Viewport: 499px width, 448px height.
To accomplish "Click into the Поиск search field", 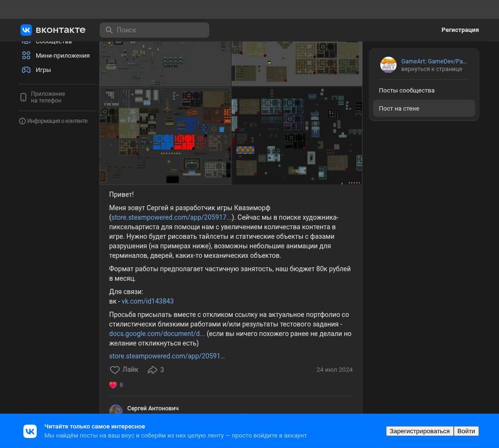I will tap(154, 30).
